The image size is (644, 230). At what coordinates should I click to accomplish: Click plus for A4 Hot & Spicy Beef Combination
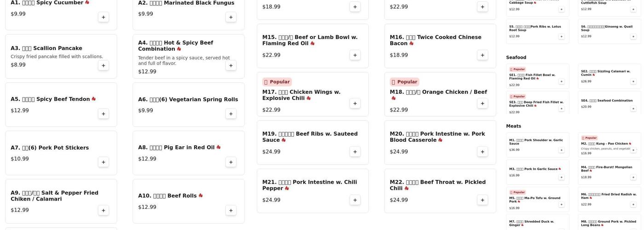[231, 65]
